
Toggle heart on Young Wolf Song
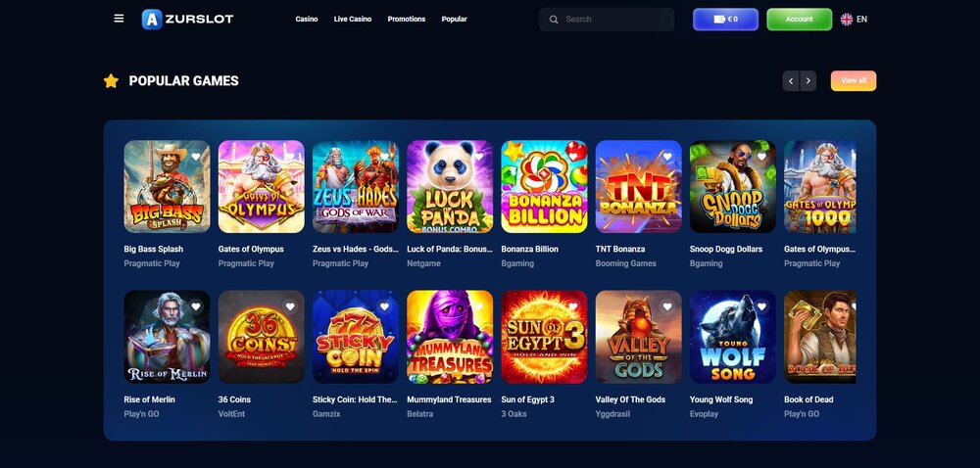point(761,306)
